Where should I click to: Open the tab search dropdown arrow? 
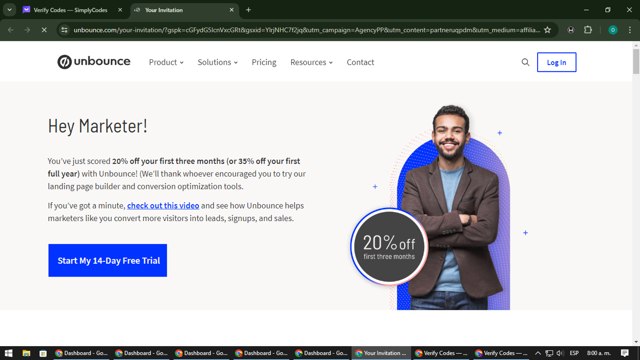coord(9,10)
